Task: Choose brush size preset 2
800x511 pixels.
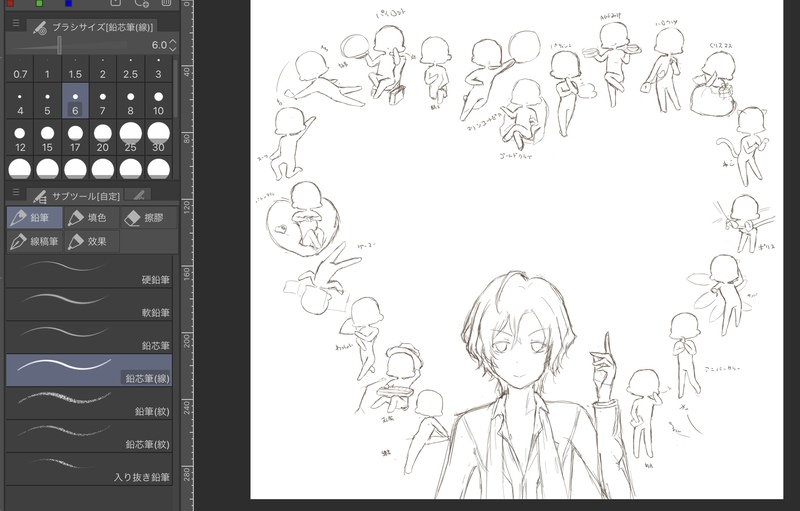Action: [103, 69]
